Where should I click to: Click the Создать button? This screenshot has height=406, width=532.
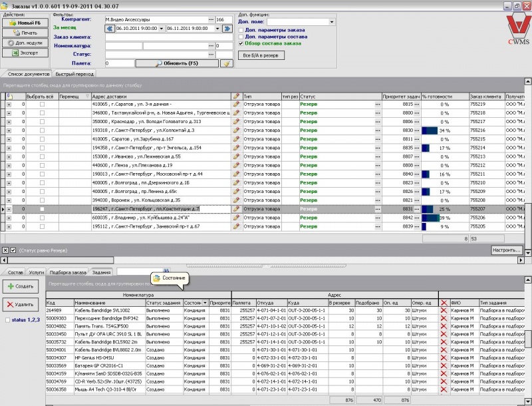pyautogui.click(x=21, y=286)
